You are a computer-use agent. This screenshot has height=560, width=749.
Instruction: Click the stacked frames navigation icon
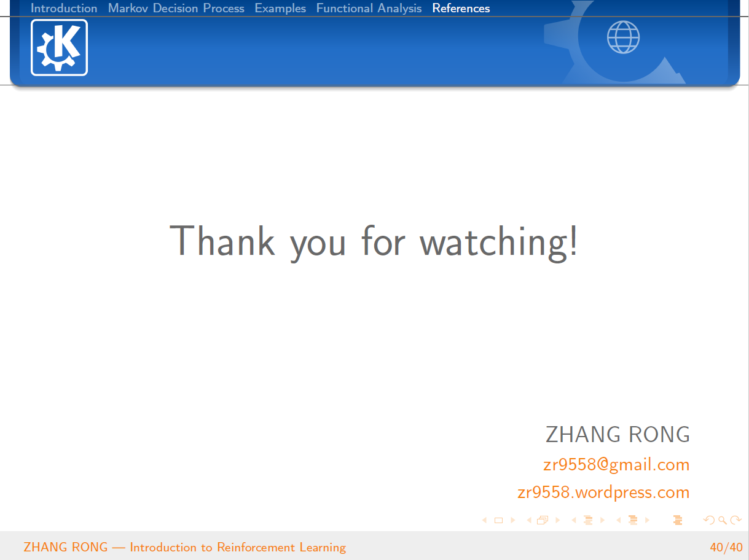click(543, 520)
